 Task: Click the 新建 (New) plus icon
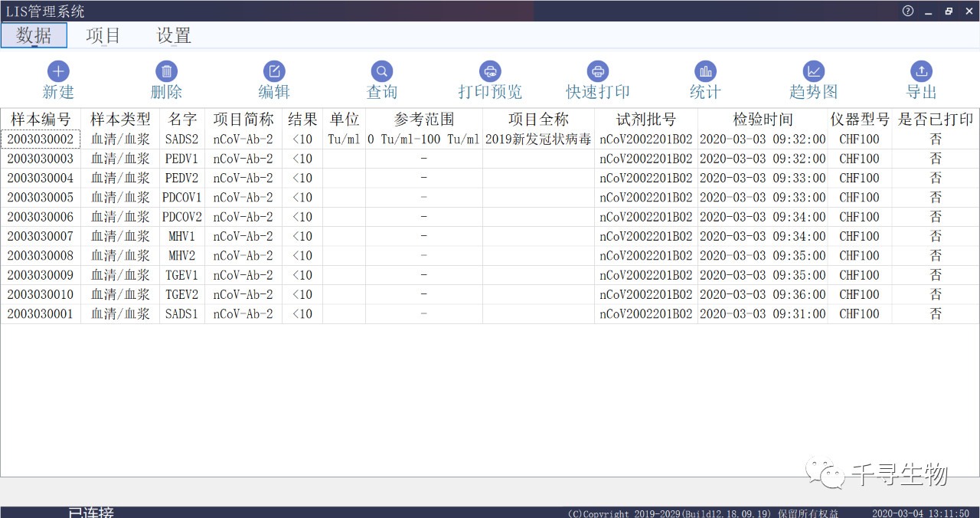pyautogui.click(x=58, y=72)
